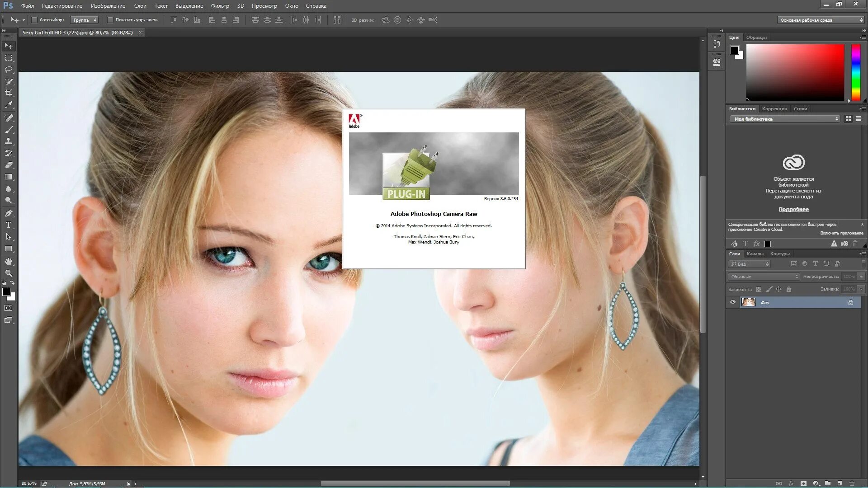Open the Группа auto-select dropdown
Viewport: 868px width, 488px height.
tap(85, 20)
